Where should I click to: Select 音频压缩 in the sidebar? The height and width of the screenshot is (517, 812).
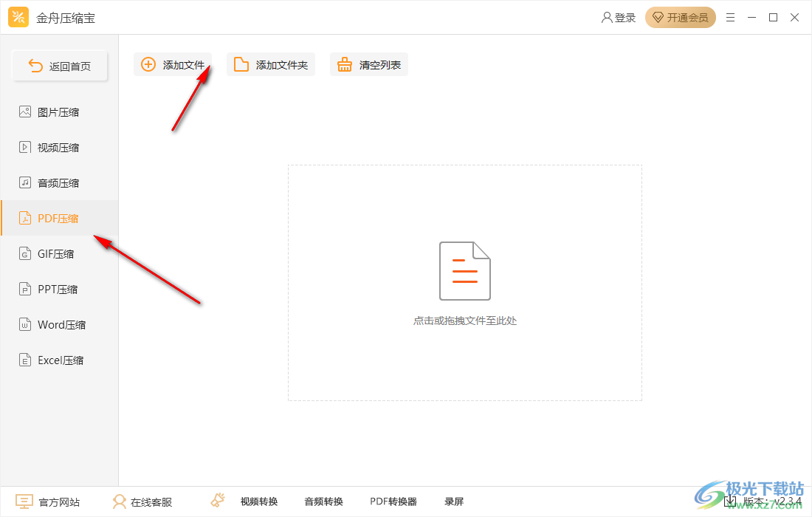[59, 183]
